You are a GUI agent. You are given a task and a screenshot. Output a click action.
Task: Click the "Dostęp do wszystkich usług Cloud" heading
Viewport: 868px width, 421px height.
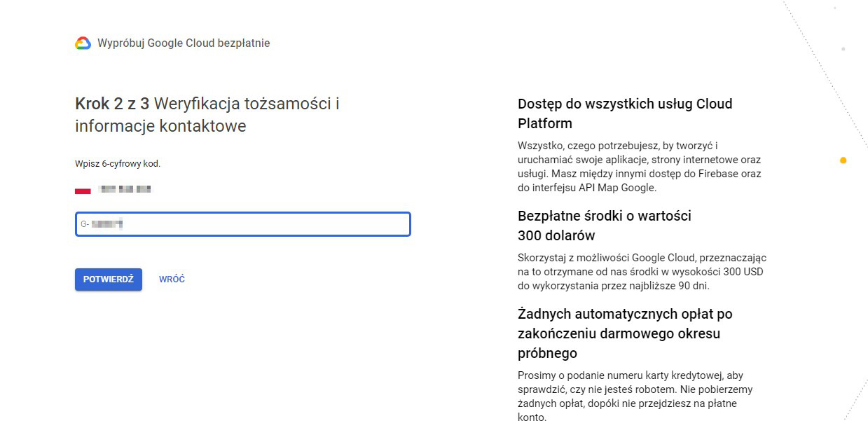coord(624,104)
